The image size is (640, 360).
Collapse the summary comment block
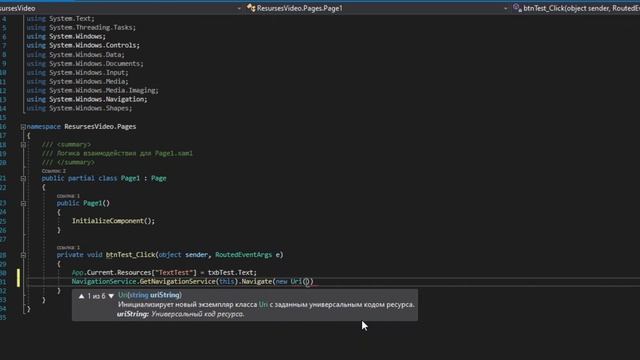point(23,145)
